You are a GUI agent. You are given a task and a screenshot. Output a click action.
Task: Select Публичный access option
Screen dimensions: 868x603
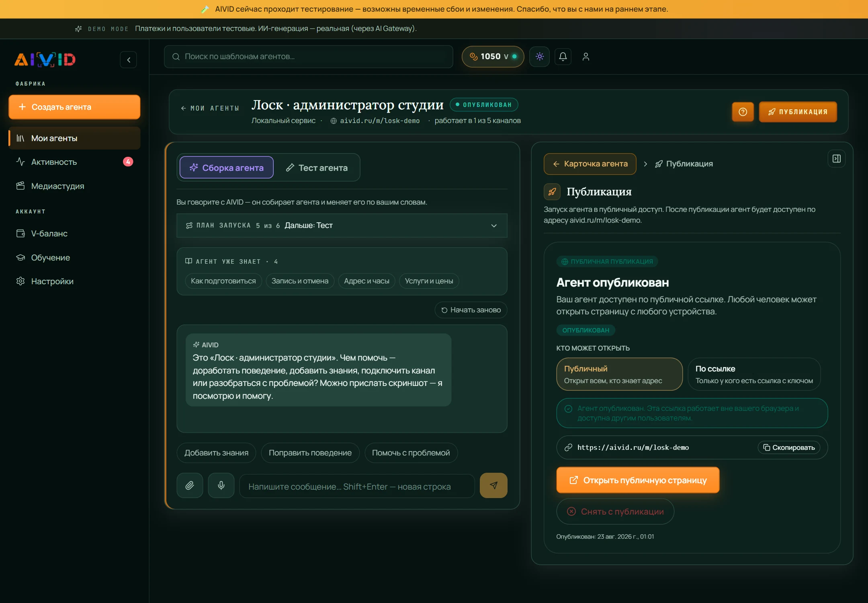pos(619,374)
